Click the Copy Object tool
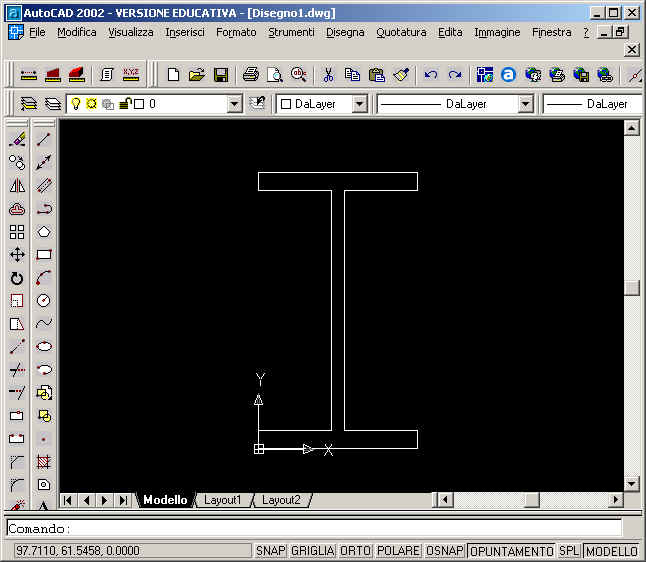This screenshot has width=646, height=562. point(17,162)
